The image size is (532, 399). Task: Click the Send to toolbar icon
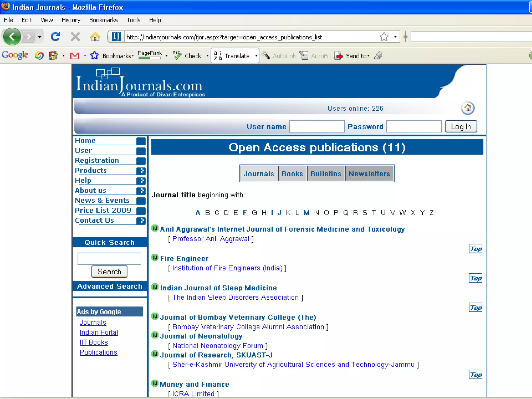coord(339,56)
